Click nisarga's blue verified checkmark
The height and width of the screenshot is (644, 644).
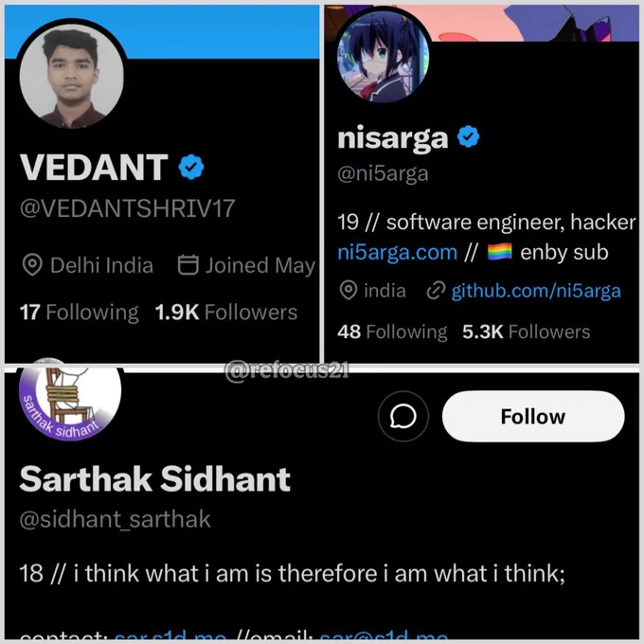click(x=468, y=136)
